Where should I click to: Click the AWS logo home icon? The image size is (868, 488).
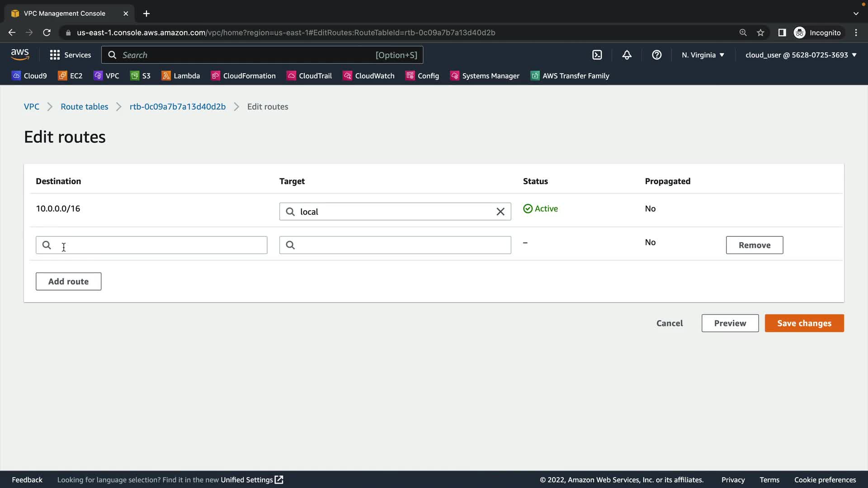click(x=20, y=55)
